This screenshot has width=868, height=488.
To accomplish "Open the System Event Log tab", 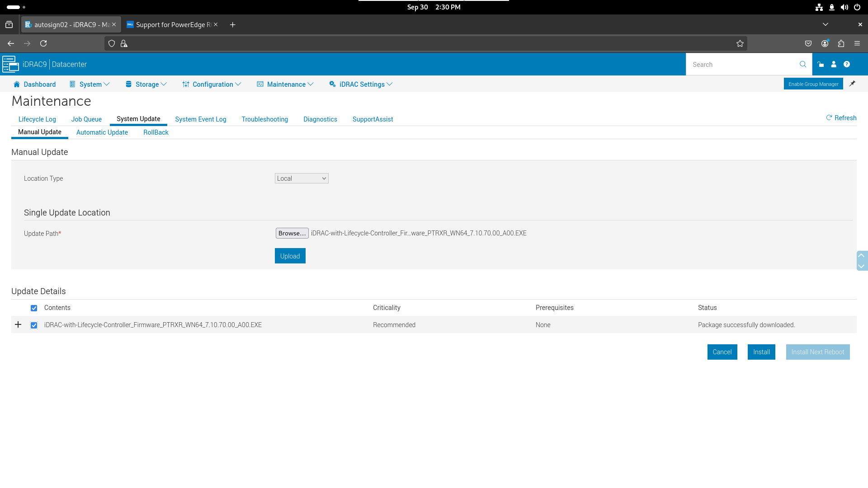I will [201, 119].
